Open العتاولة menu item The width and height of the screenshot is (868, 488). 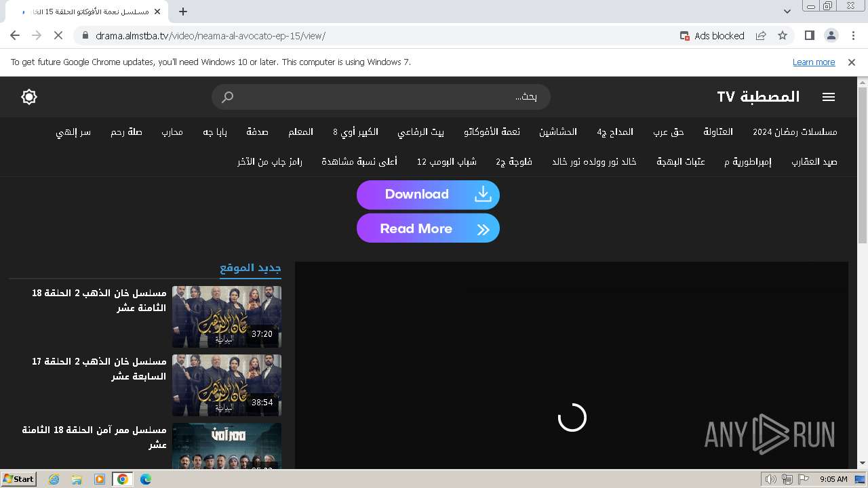coord(718,132)
